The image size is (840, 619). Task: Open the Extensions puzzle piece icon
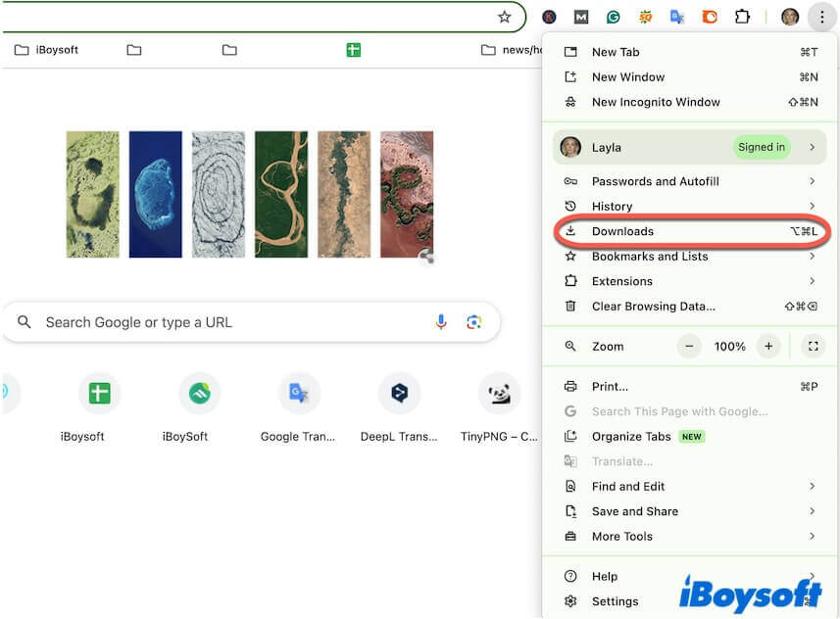click(743, 17)
